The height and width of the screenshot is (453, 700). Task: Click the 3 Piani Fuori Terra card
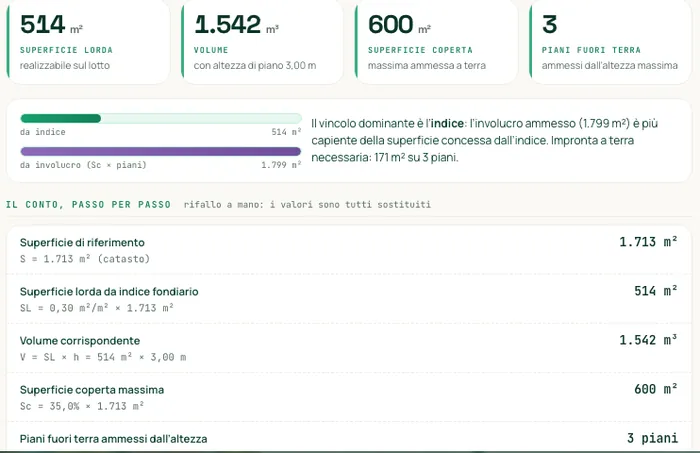coord(610,42)
